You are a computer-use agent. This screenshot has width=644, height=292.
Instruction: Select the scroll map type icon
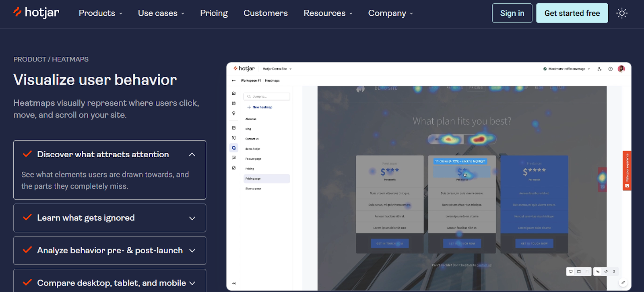tap(614, 271)
